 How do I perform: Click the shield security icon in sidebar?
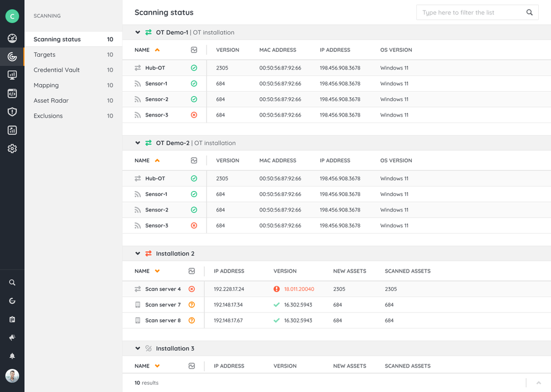[x=12, y=112]
